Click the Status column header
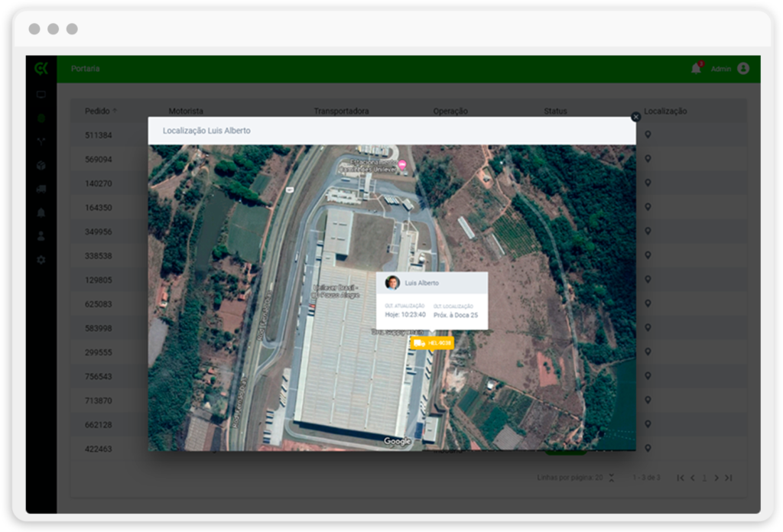 click(x=555, y=111)
